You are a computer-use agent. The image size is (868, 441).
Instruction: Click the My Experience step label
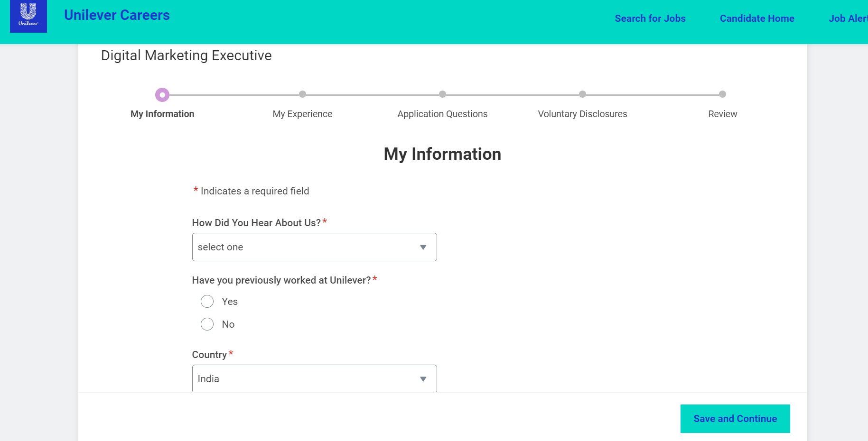302,114
